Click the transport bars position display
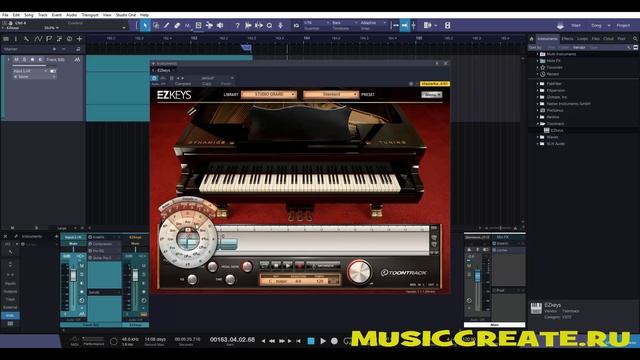 [x=232, y=340]
